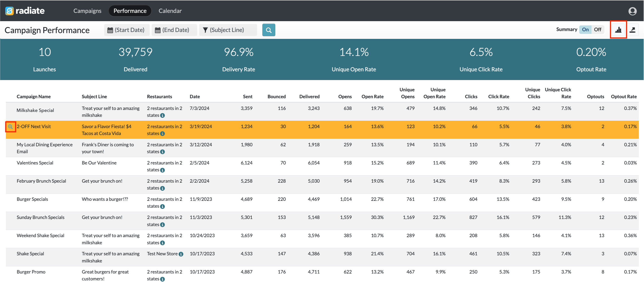644x282 pixels.
Task: Select the Performance tab
Action: point(130,11)
